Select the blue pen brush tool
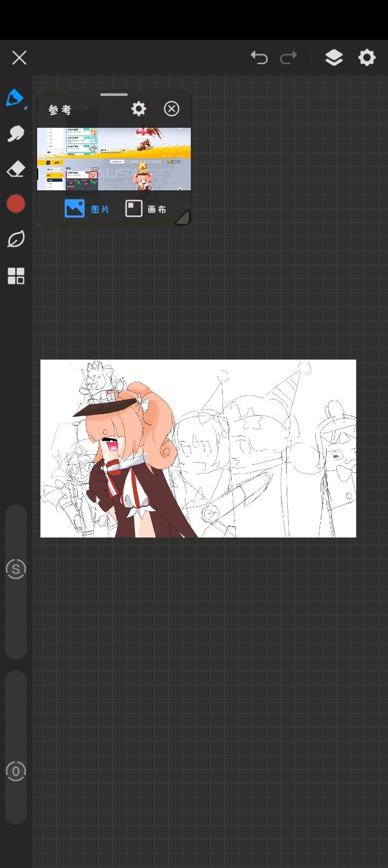Viewport: 388px width, 868px height. [x=15, y=98]
